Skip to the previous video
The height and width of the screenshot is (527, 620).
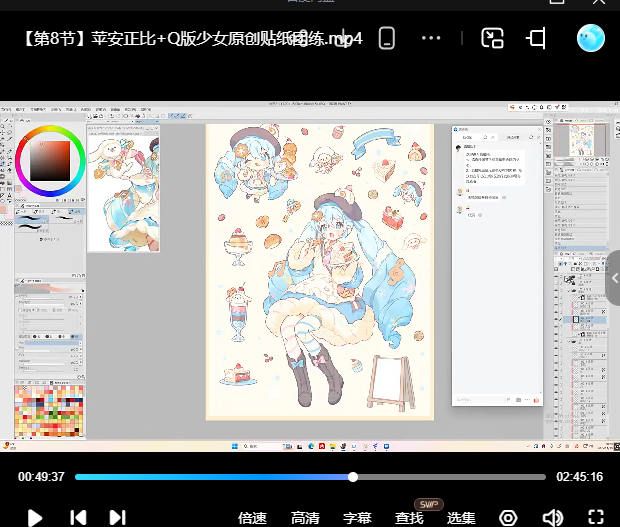[x=78, y=517]
